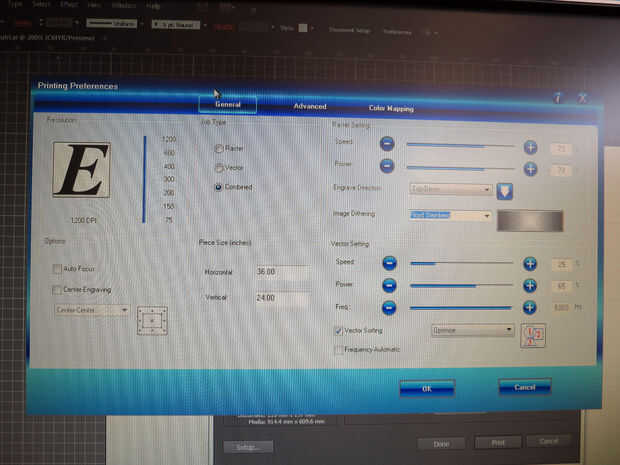Click Setup button in the Print dialog

[x=248, y=447]
